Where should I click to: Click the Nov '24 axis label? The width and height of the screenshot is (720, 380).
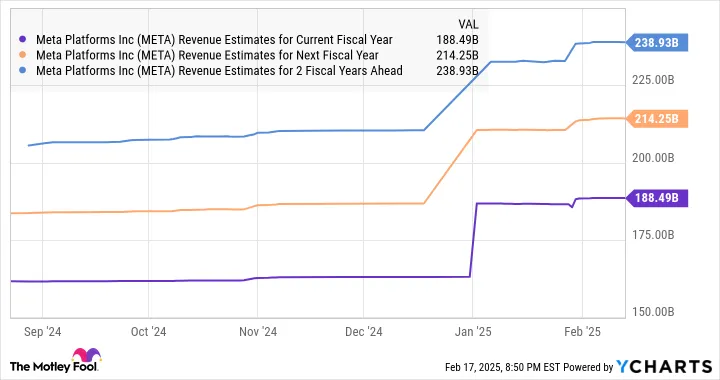pos(258,332)
